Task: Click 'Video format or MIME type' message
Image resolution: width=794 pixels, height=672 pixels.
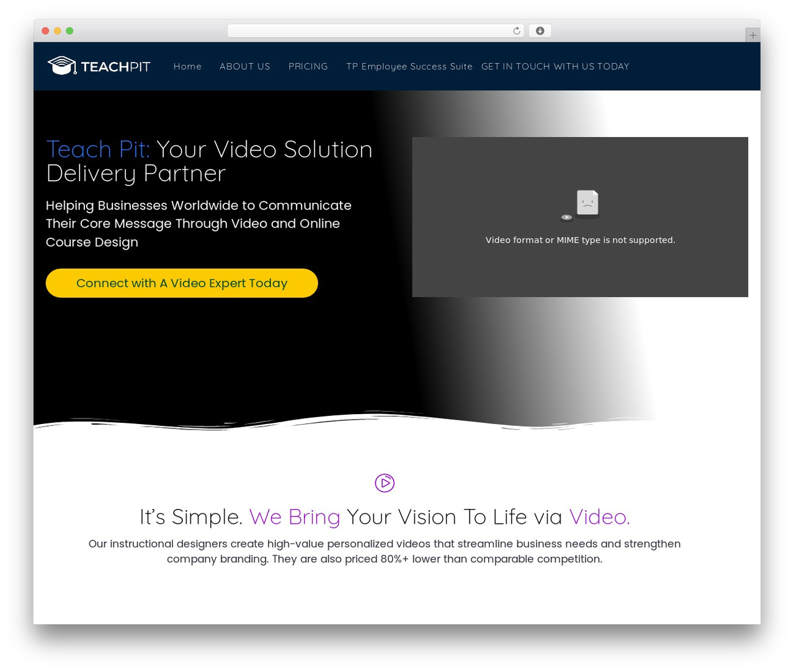Action: [x=580, y=240]
